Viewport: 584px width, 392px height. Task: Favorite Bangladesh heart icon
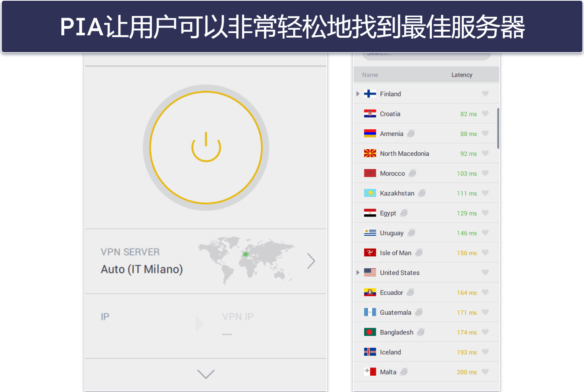485,332
